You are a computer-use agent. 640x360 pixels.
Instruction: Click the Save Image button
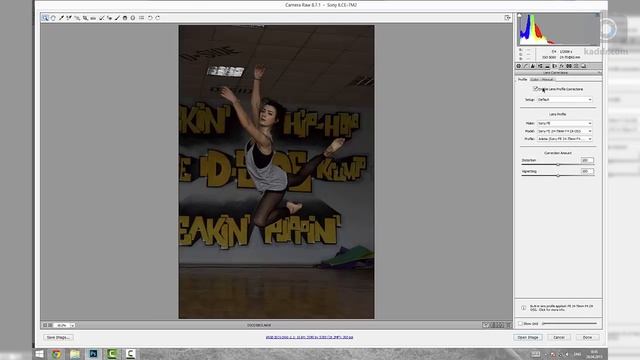tap(58, 338)
